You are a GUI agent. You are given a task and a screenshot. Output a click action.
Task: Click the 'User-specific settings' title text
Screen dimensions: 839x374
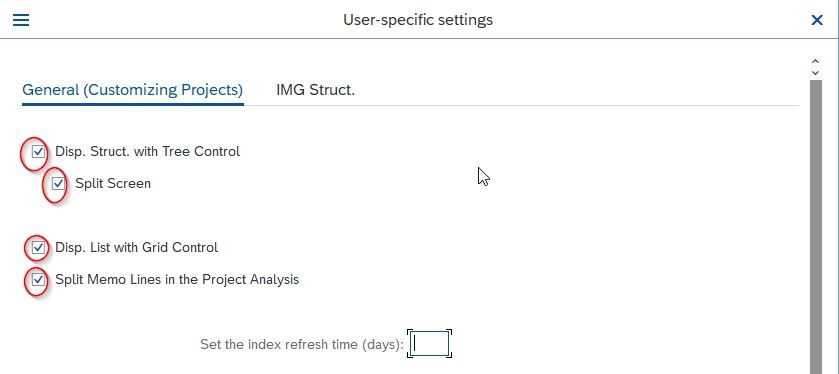[x=418, y=20]
